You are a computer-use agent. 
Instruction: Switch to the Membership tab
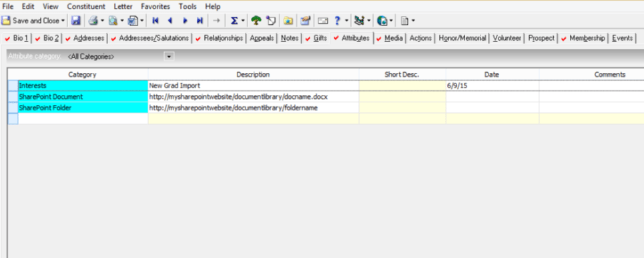(x=583, y=38)
